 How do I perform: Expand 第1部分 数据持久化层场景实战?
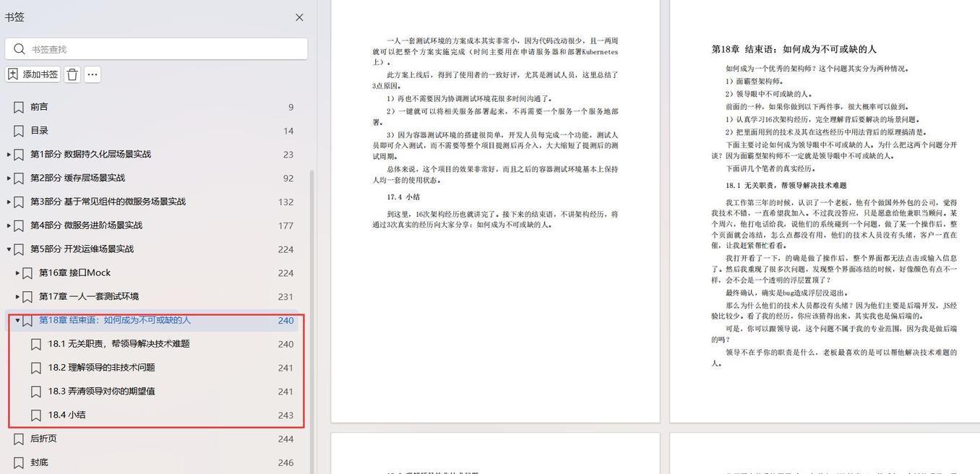(9, 155)
